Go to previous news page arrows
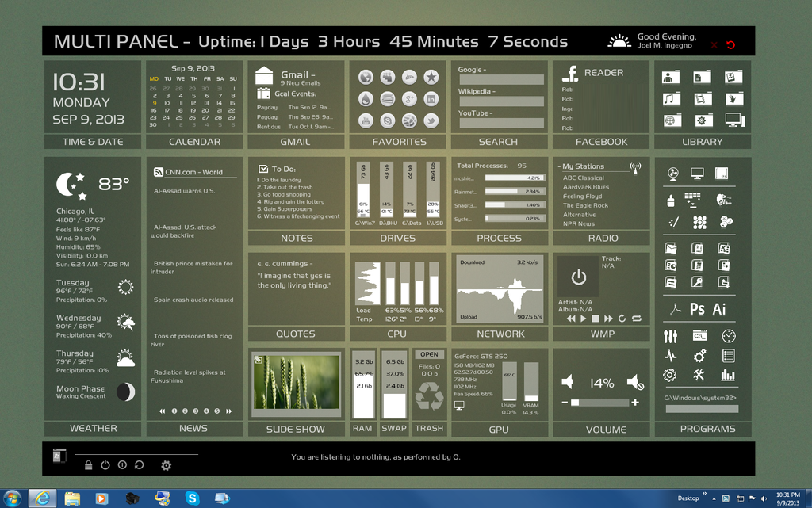 click(162, 411)
